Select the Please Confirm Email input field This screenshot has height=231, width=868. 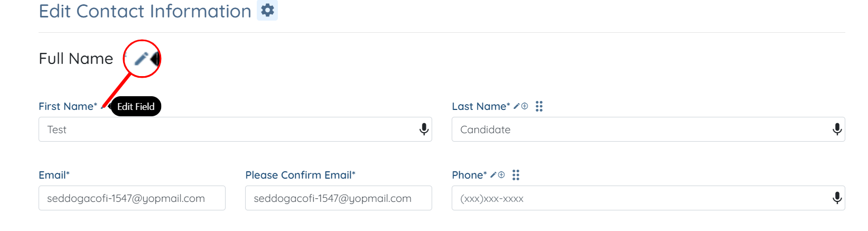(x=339, y=198)
